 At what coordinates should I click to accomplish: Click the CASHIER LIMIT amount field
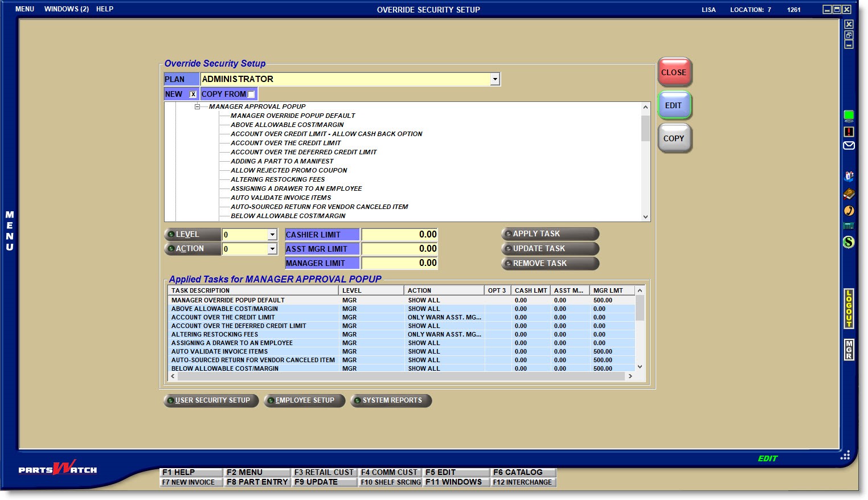[x=399, y=235]
